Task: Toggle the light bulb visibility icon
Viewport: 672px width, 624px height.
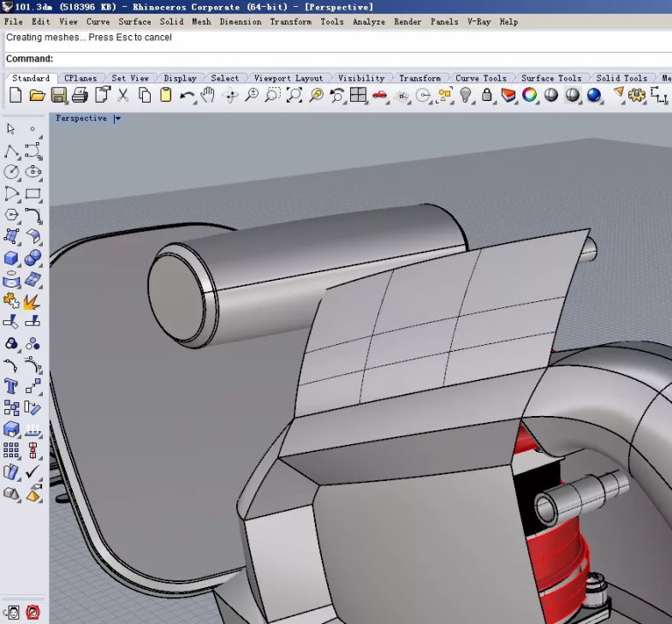Action: (466, 95)
